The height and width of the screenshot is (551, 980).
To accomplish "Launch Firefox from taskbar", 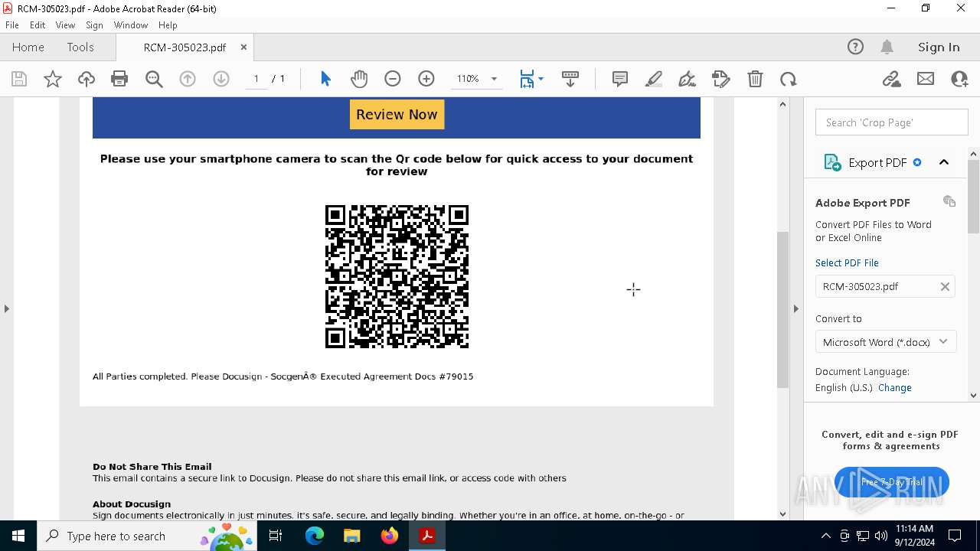I will point(389,536).
